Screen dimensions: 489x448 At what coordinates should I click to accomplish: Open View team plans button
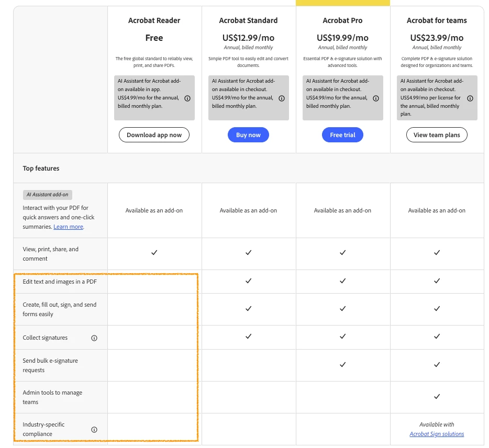437,135
